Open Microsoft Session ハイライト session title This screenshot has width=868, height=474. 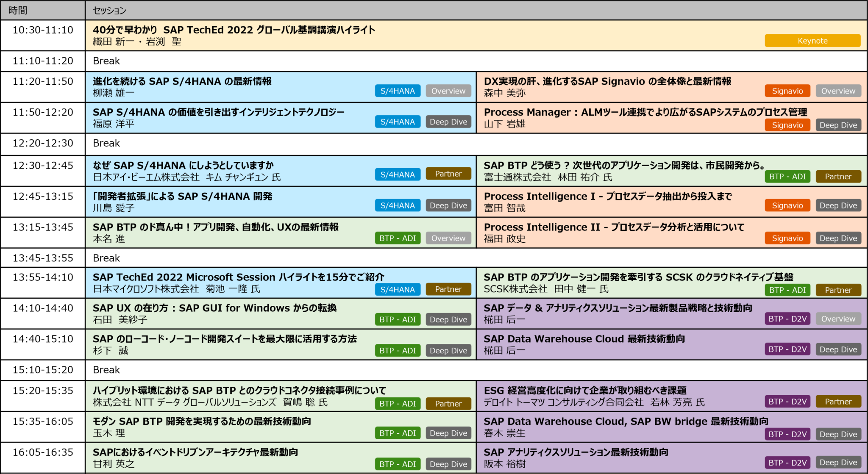point(239,277)
